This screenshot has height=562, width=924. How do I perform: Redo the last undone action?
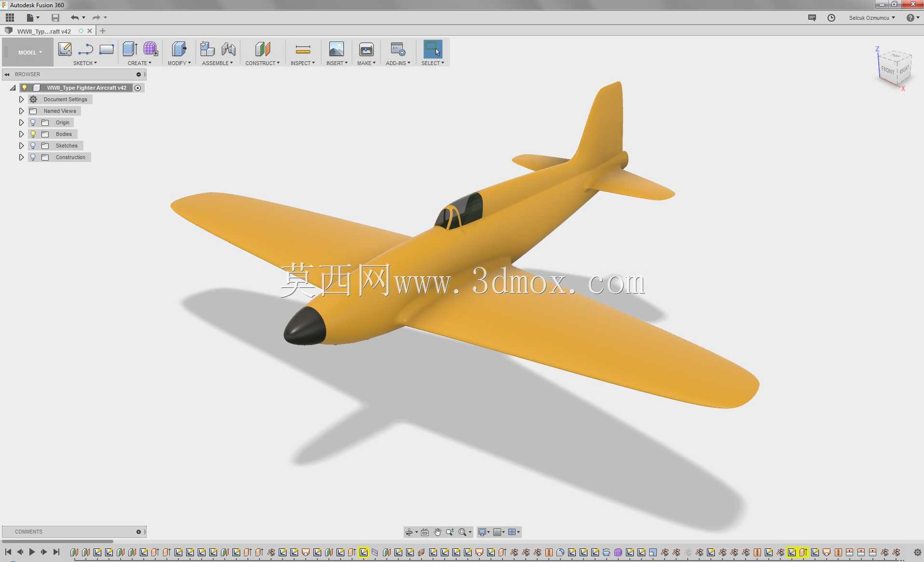[96, 18]
